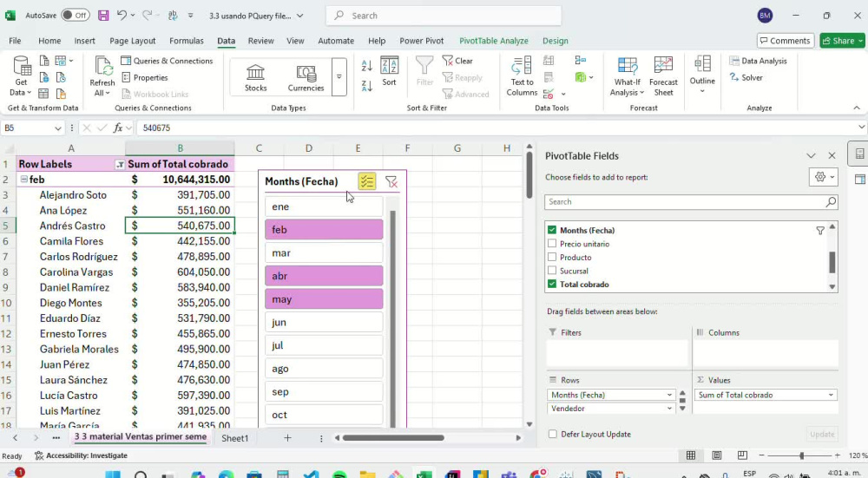868x478 pixels.
Task: Open Name Box dropdown
Action: click(58, 128)
